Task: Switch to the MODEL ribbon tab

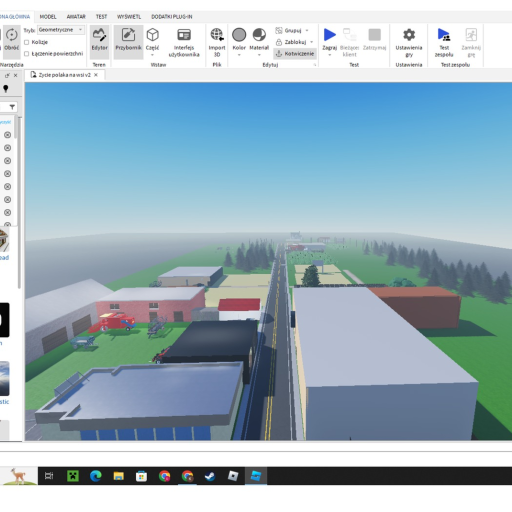Action: 48,17
